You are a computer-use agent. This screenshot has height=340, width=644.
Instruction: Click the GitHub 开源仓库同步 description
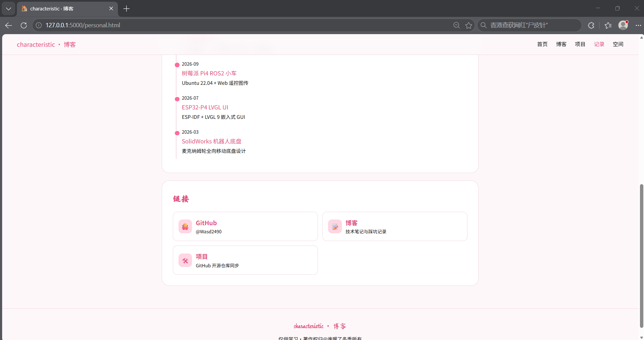point(217,266)
